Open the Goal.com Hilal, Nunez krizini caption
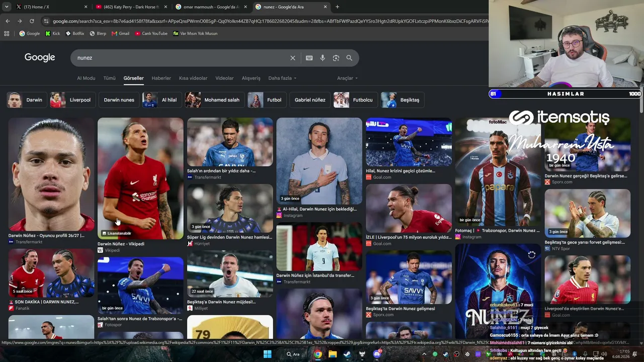644x362 pixels. point(400,171)
